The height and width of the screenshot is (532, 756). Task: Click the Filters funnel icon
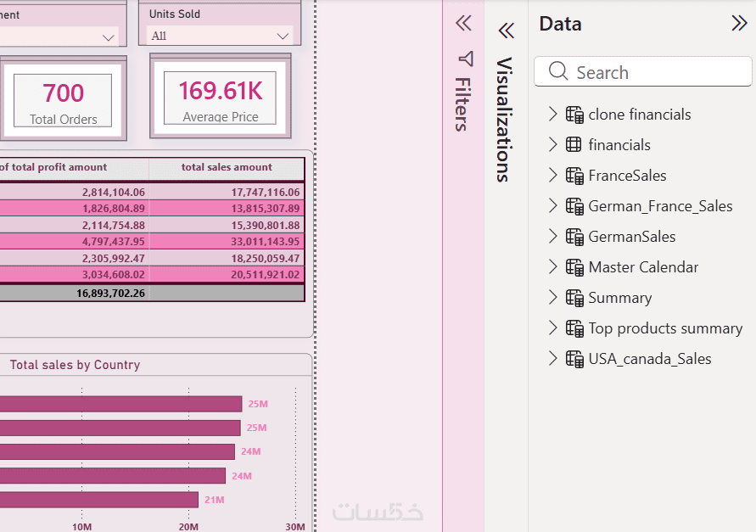465,59
